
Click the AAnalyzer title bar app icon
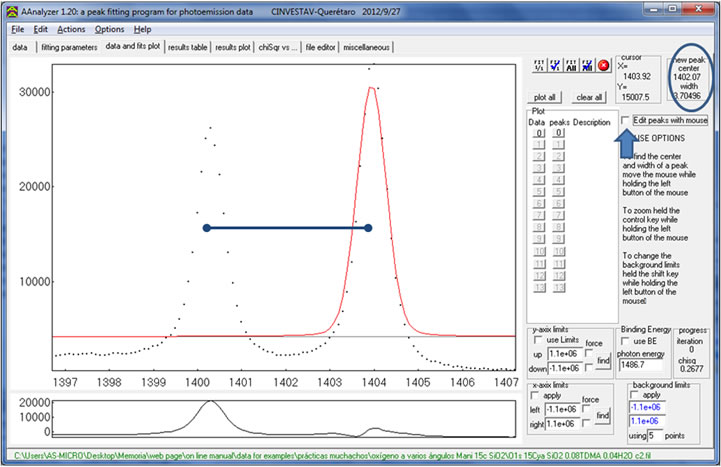tap(11, 9)
